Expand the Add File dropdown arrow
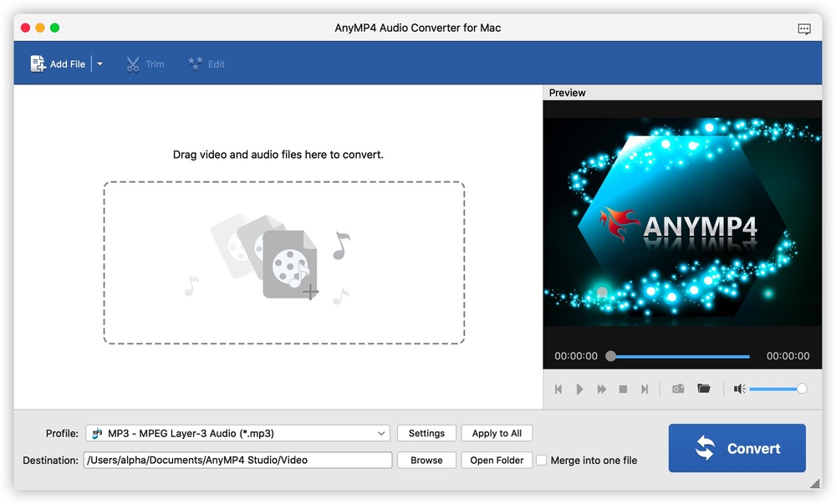This screenshot has width=836, height=504. tap(99, 64)
